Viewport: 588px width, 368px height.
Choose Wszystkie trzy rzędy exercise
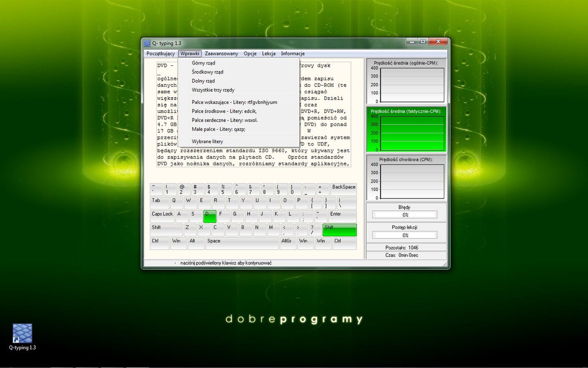point(239,90)
